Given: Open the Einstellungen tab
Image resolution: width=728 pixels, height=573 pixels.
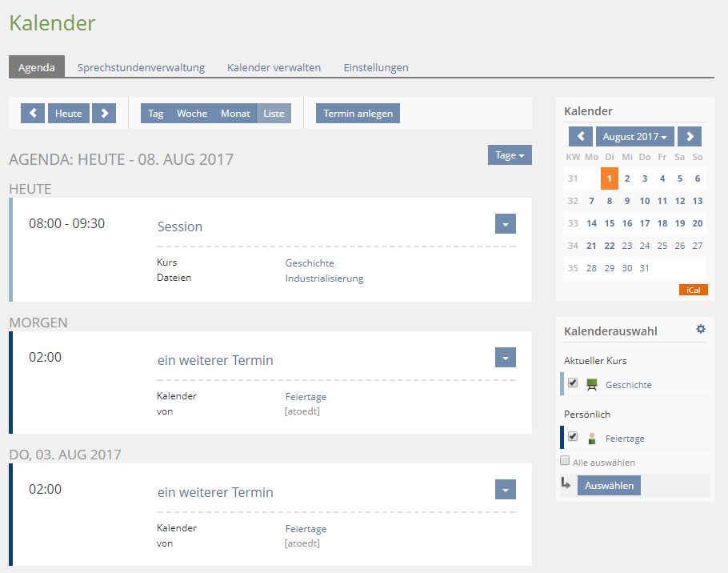Looking at the screenshot, I should pyautogui.click(x=375, y=67).
